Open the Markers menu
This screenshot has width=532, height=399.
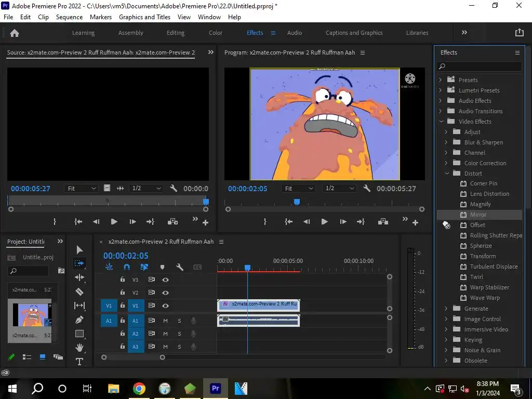[101, 17]
